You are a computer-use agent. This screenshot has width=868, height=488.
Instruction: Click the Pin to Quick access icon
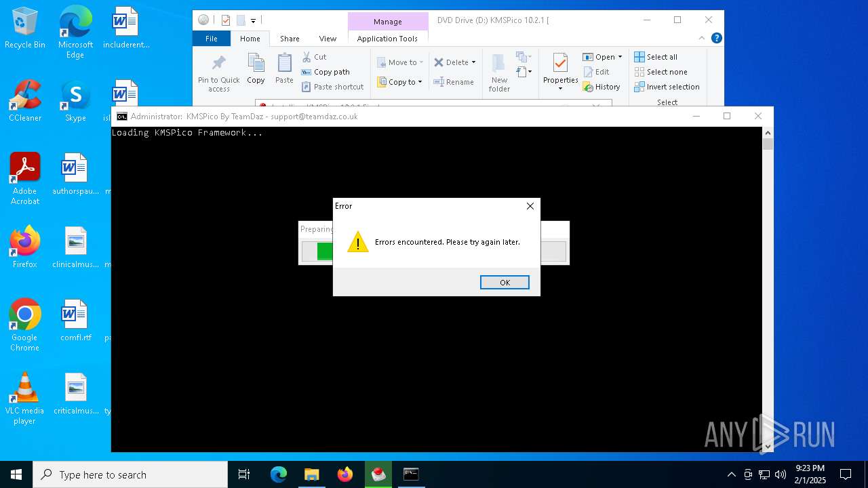(218, 64)
